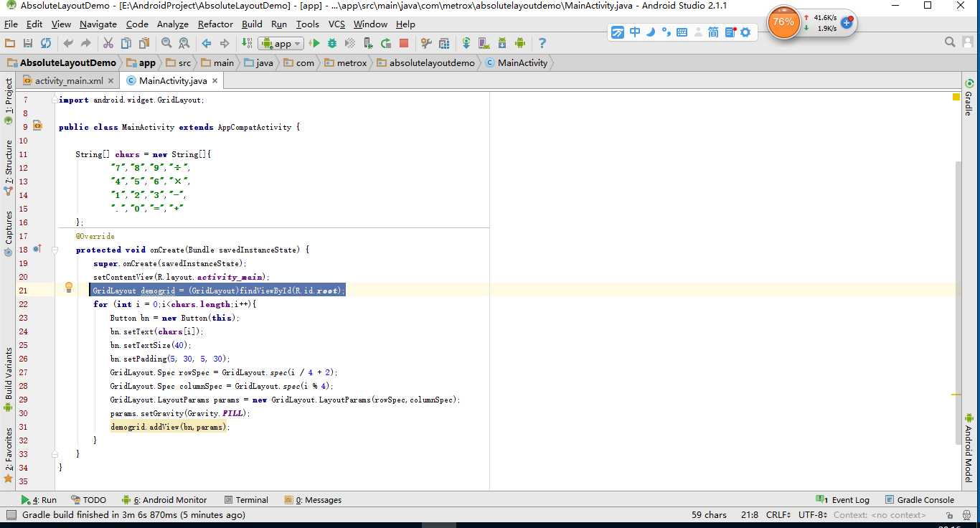Toggle the Project tool window

[x=8, y=101]
